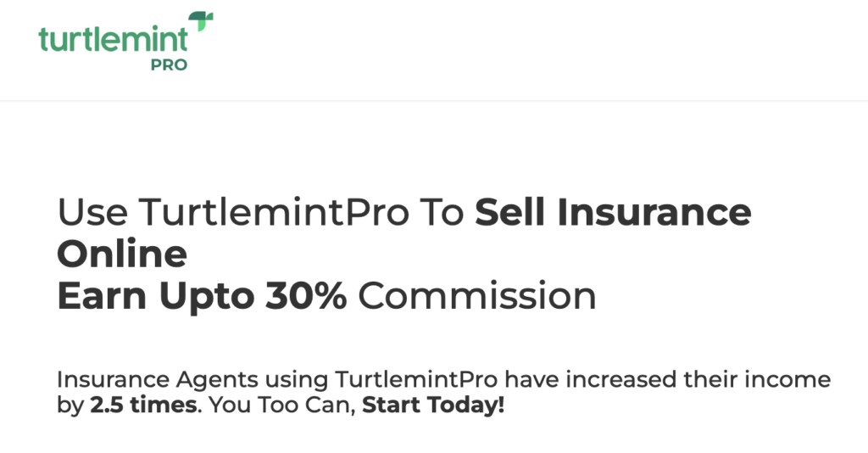This screenshot has width=868, height=453.
Task: Click the bold "2.5 times" text
Action: click(x=143, y=405)
